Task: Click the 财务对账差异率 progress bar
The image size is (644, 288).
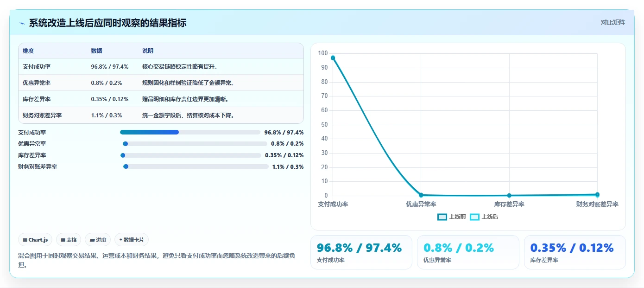Action: tap(196, 166)
